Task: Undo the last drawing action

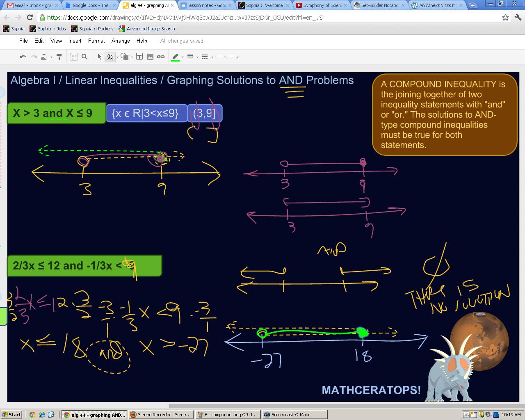Action: click(x=23, y=57)
